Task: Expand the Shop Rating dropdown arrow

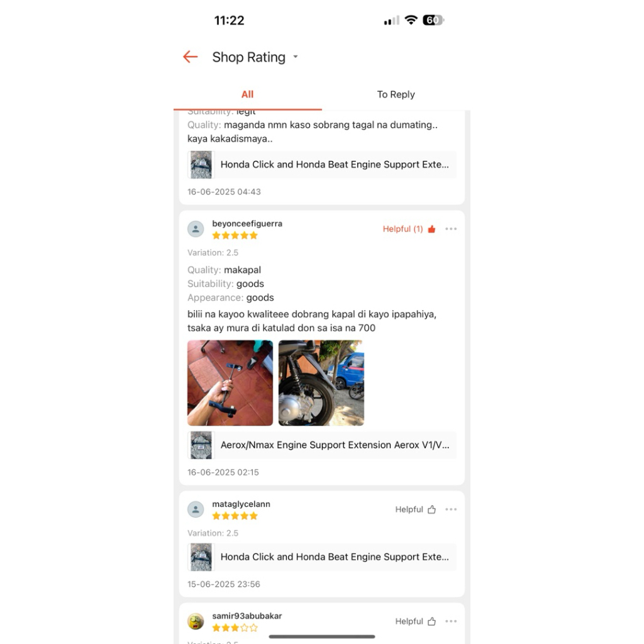Action: pyautogui.click(x=296, y=57)
